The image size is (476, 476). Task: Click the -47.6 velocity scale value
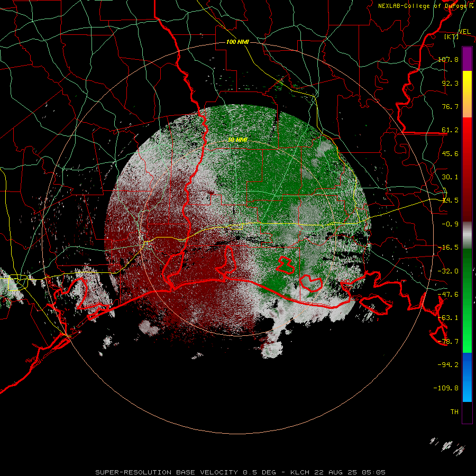click(x=448, y=295)
